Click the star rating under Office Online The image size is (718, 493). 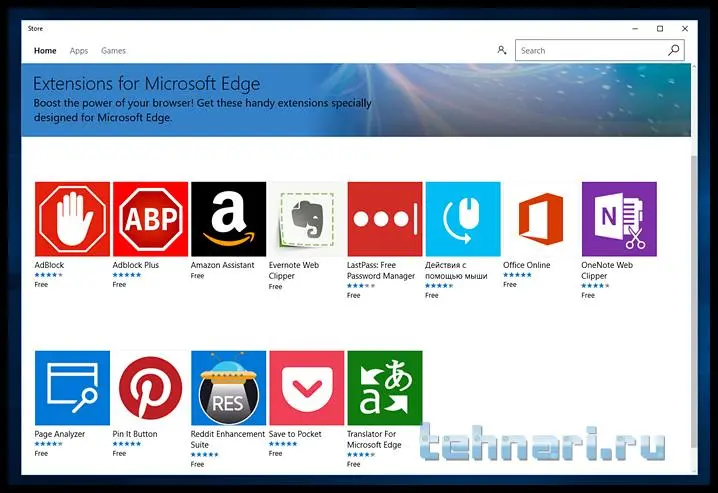click(517, 275)
